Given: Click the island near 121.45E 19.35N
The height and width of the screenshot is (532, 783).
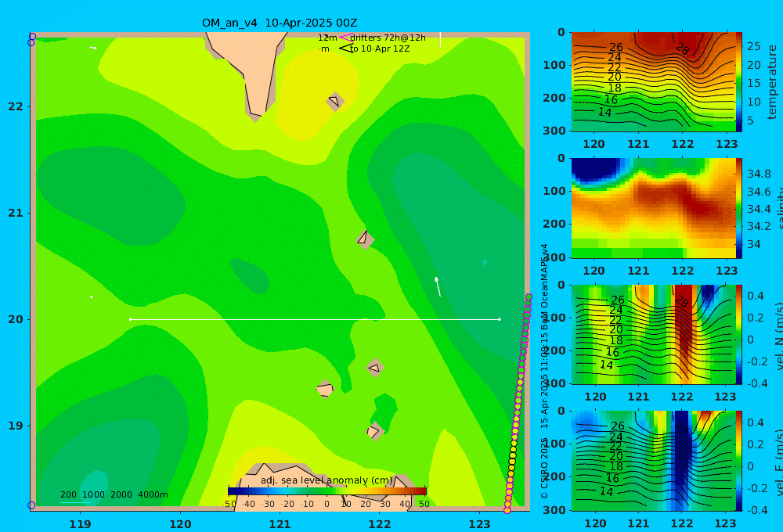Looking at the screenshot, I should 325,389.
